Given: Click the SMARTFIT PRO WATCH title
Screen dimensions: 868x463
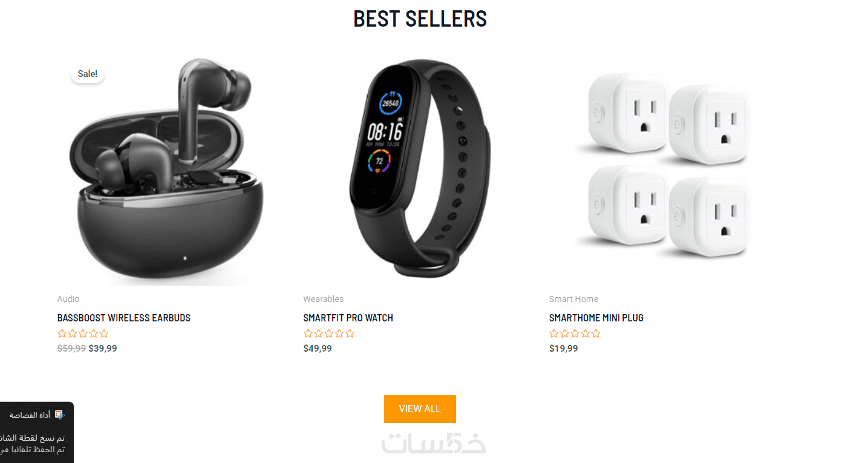Looking at the screenshot, I should click(348, 318).
